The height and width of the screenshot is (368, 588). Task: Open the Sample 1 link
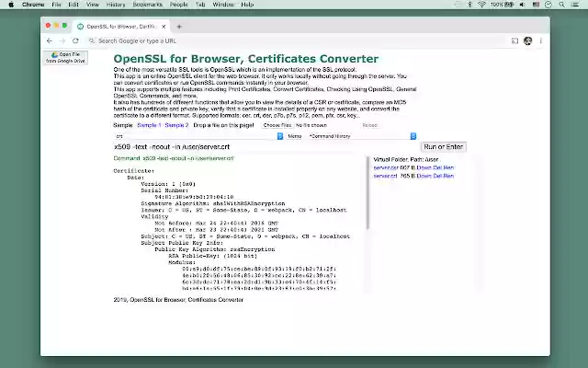149,125
